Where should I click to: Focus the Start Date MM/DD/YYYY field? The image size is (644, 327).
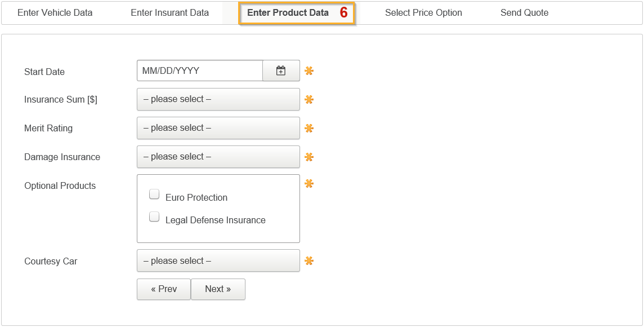[x=199, y=71]
